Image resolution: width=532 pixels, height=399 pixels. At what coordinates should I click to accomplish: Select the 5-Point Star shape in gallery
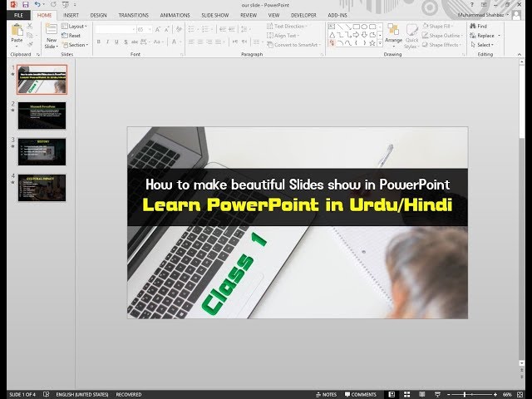(x=372, y=43)
